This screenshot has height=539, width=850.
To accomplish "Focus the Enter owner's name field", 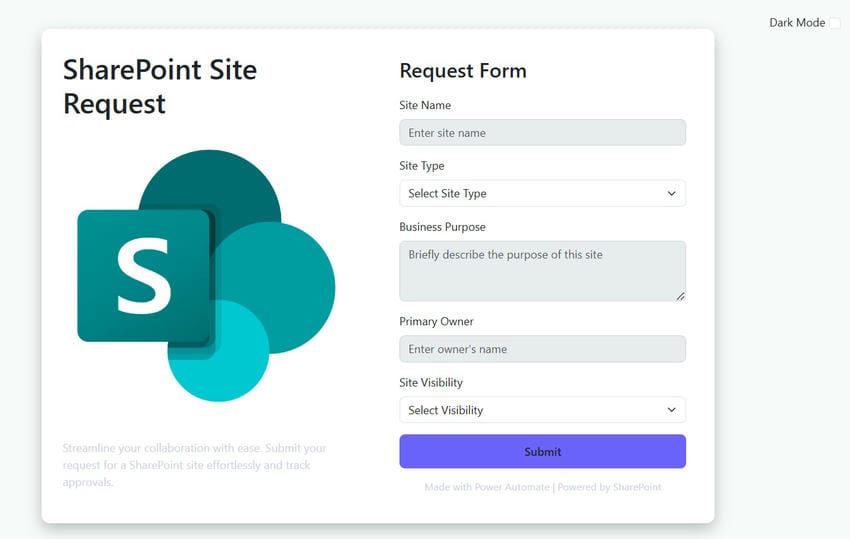I will pyautogui.click(x=542, y=349).
